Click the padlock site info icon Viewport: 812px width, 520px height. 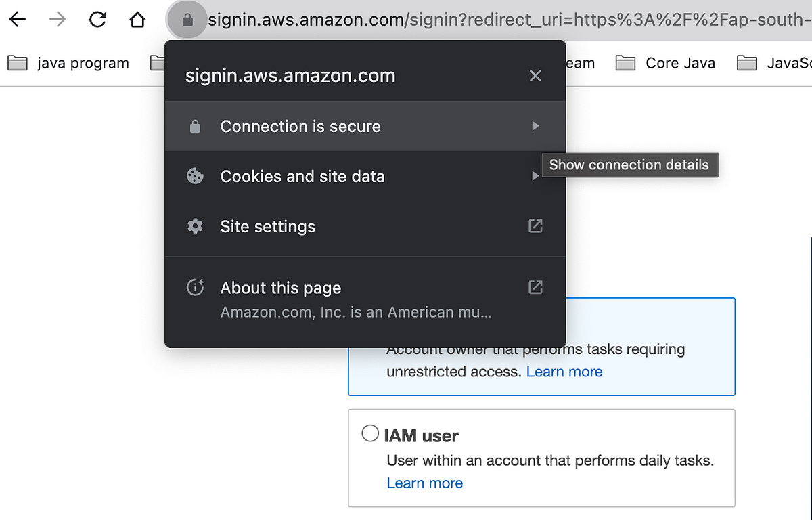click(x=188, y=21)
